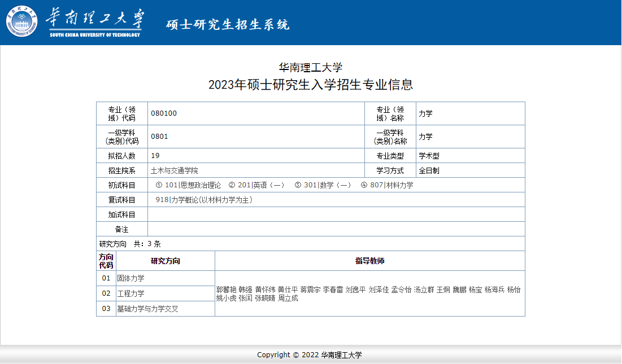The width and height of the screenshot is (622, 364).
Task: Click the 加试科目 row label
Action: (x=122, y=214)
